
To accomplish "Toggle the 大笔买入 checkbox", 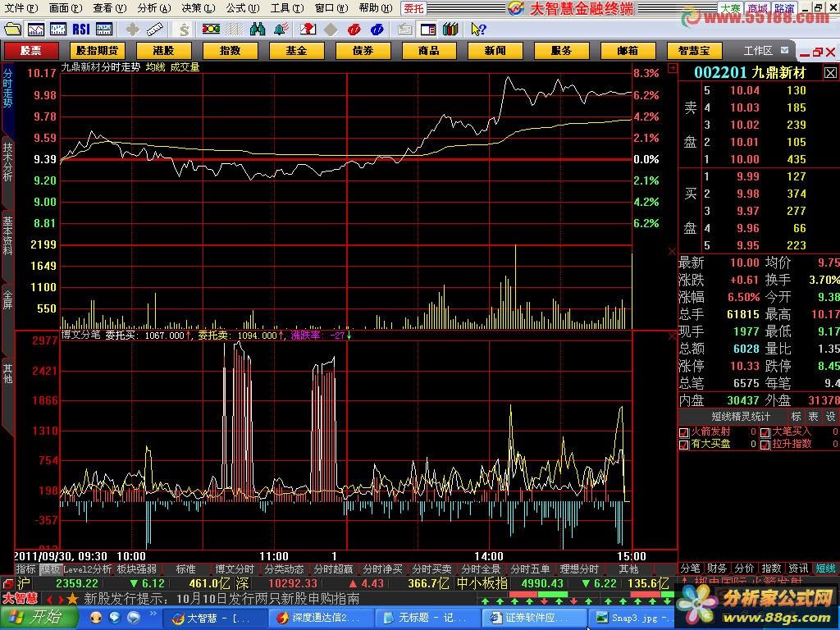I will click(x=765, y=431).
